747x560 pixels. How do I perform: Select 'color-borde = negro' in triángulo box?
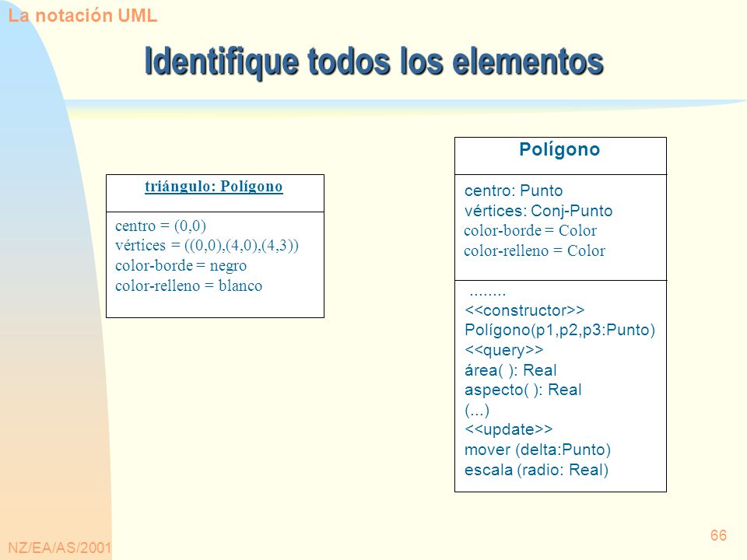pos(181,265)
